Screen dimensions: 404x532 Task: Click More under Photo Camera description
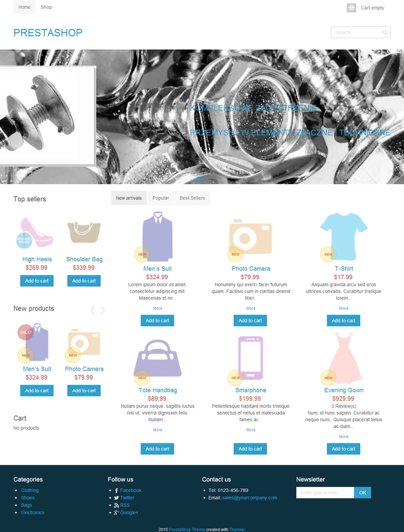251,308
